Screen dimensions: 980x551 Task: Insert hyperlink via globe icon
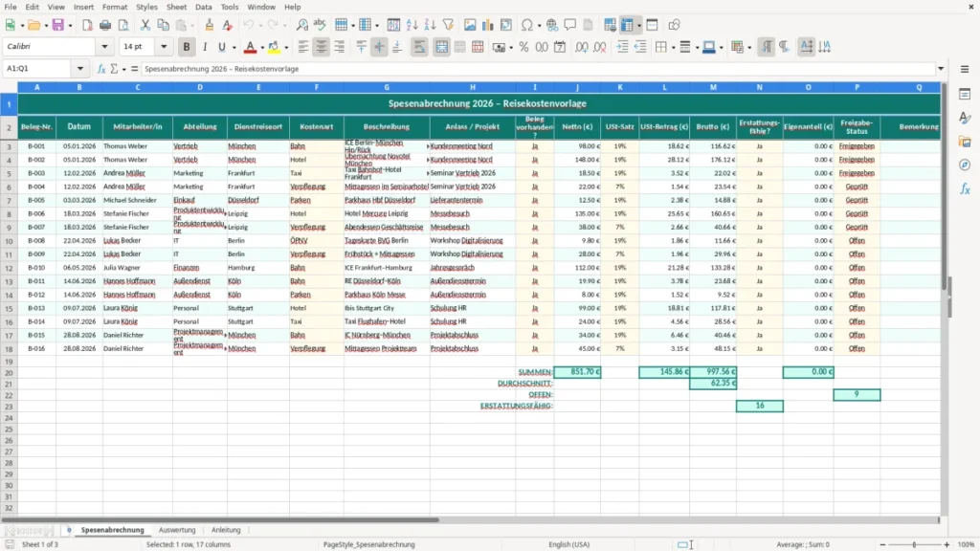click(x=552, y=25)
